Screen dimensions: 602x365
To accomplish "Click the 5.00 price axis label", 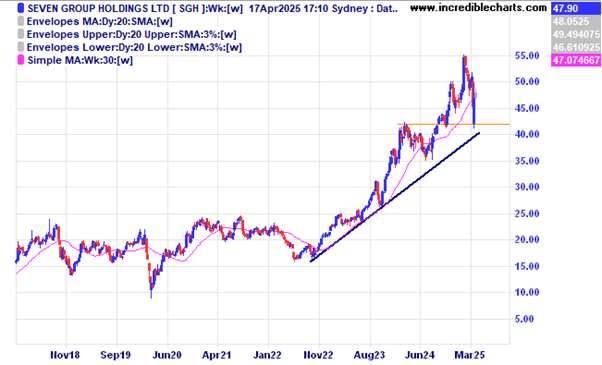I will click(524, 319).
